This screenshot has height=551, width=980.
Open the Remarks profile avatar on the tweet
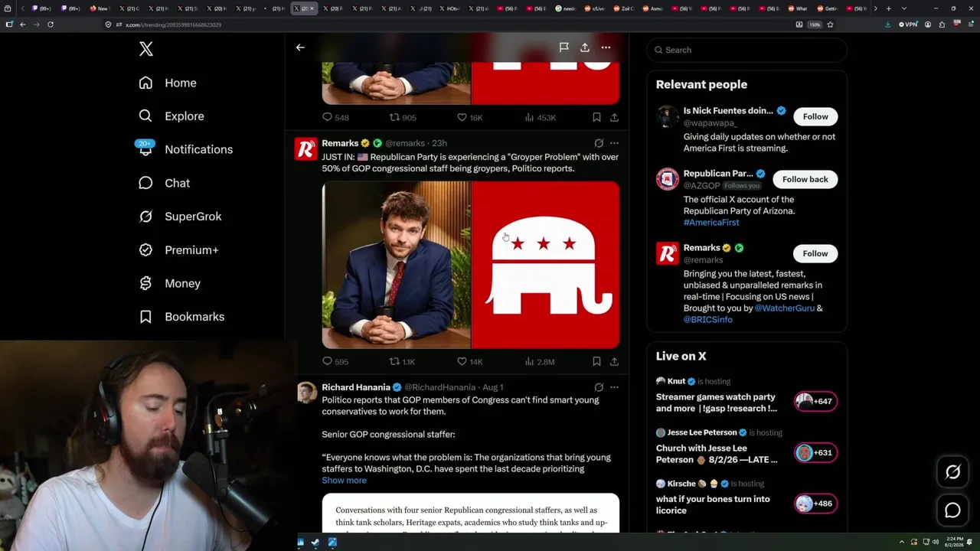pyautogui.click(x=305, y=149)
